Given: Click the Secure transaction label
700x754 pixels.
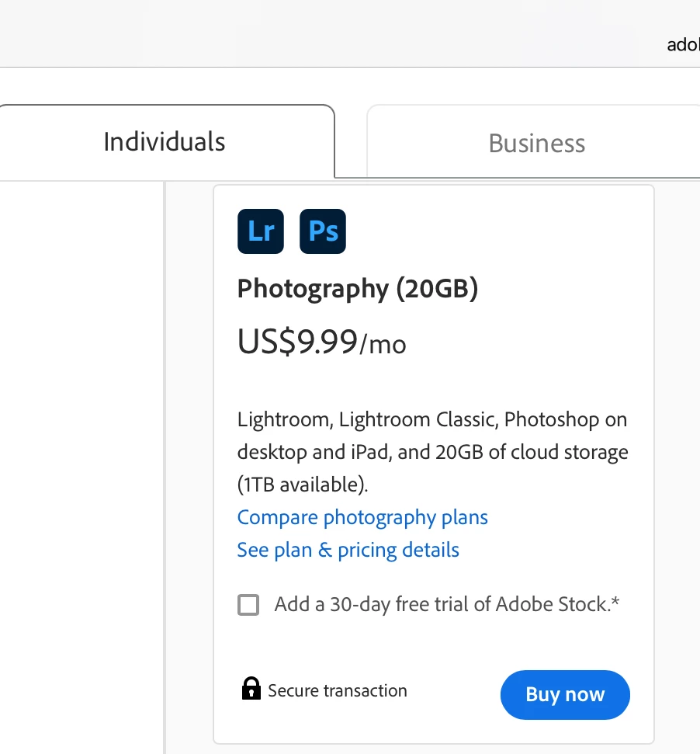Looking at the screenshot, I should pos(338,690).
